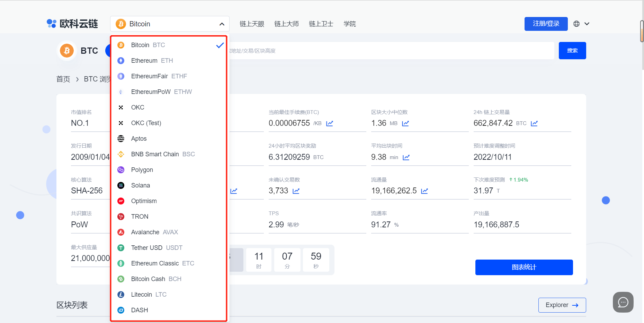Select Solana from chain list
The height and width of the screenshot is (323, 644).
point(169,185)
